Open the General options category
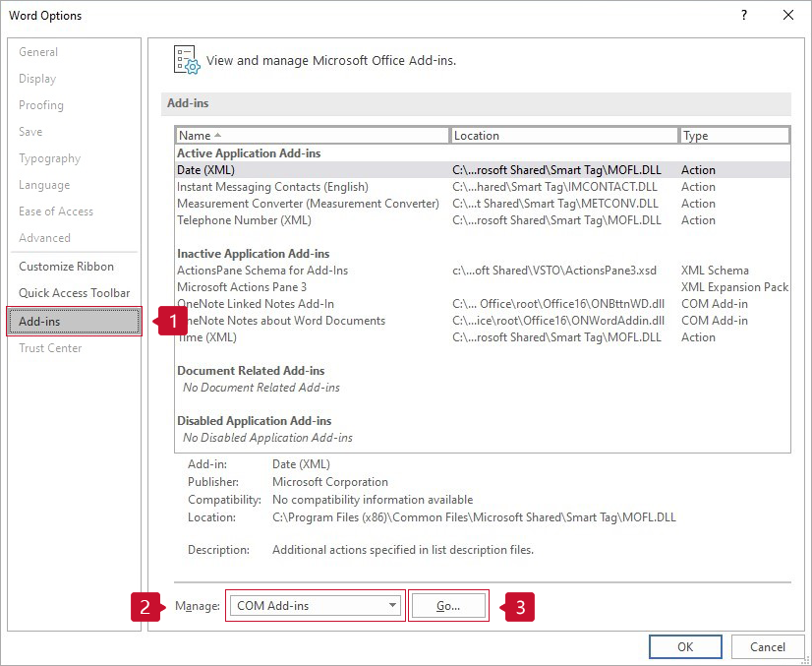This screenshot has height=666, width=812. pos(38,52)
